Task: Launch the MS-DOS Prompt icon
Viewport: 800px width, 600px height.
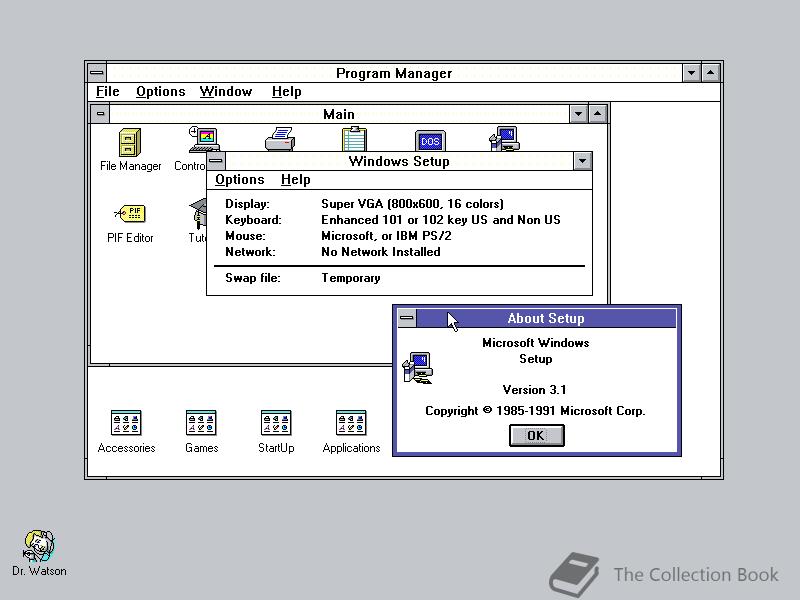Action: point(430,140)
